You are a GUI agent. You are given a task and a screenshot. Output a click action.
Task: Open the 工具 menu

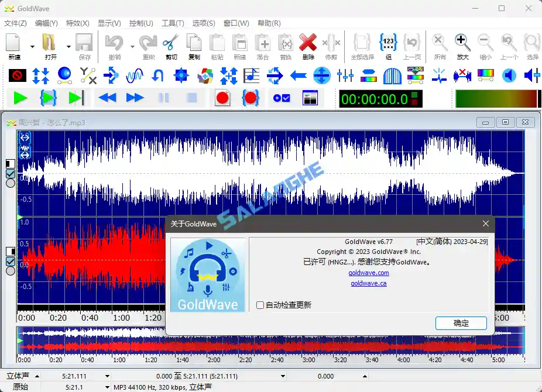(173, 23)
